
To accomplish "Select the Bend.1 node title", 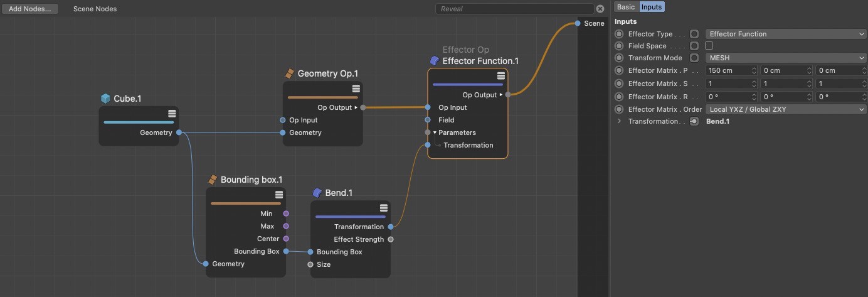I will (x=339, y=193).
